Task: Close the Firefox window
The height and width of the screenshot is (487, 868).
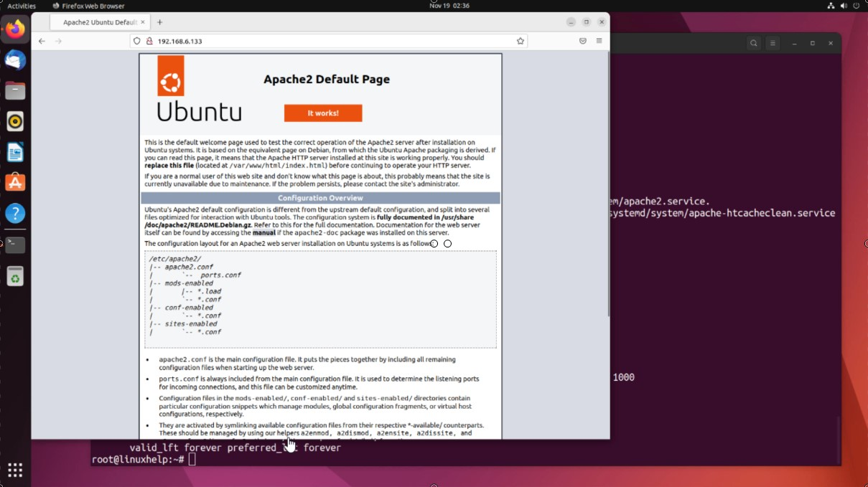Action: click(602, 22)
